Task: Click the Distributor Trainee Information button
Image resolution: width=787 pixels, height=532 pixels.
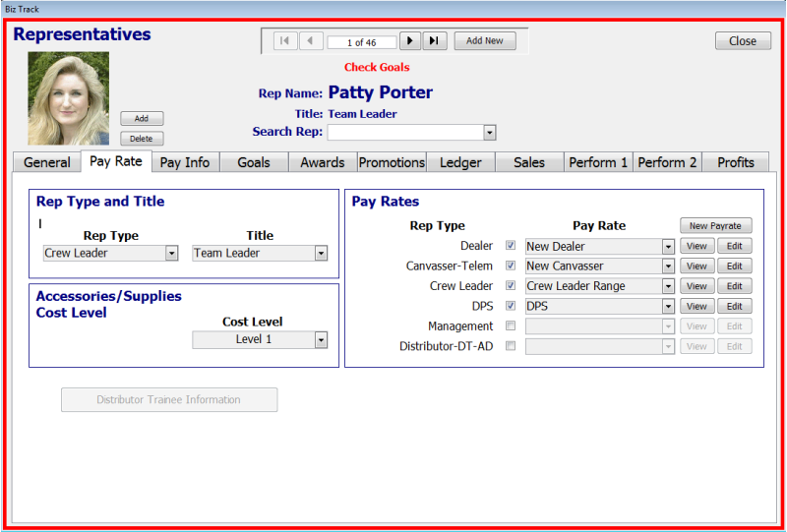Action: [x=169, y=400]
